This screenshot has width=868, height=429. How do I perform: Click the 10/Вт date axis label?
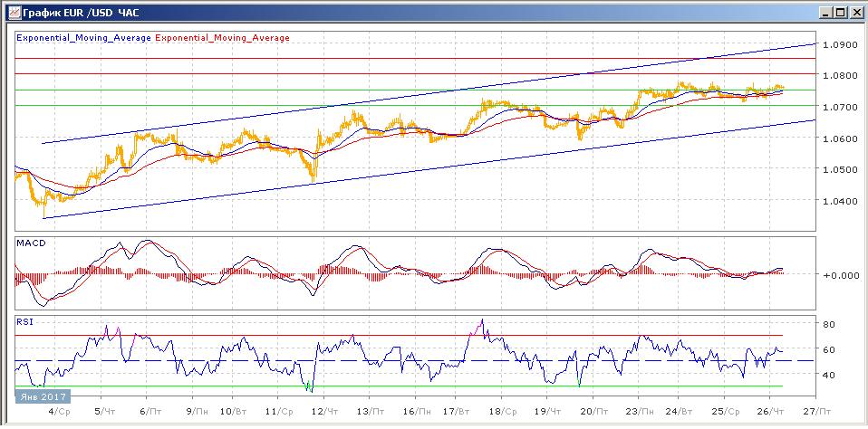[234, 412]
